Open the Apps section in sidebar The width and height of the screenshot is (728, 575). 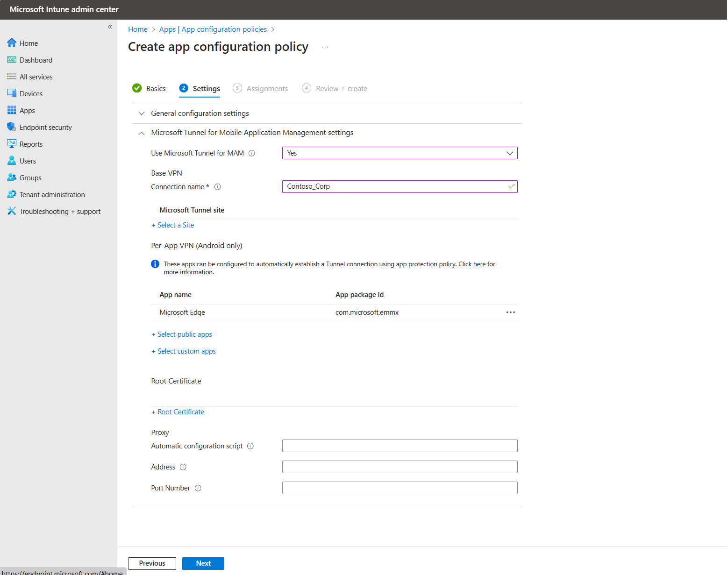(27, 110)
